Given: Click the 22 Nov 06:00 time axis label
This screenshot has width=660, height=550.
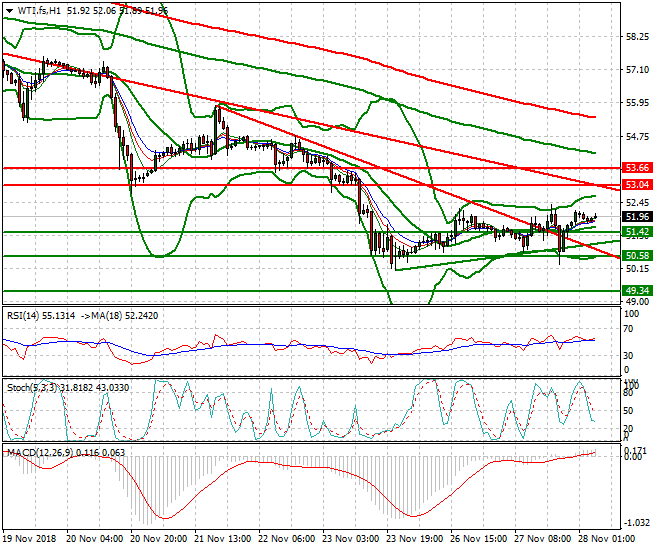Looking at the screenshot, I should click(x=287, y=539).
